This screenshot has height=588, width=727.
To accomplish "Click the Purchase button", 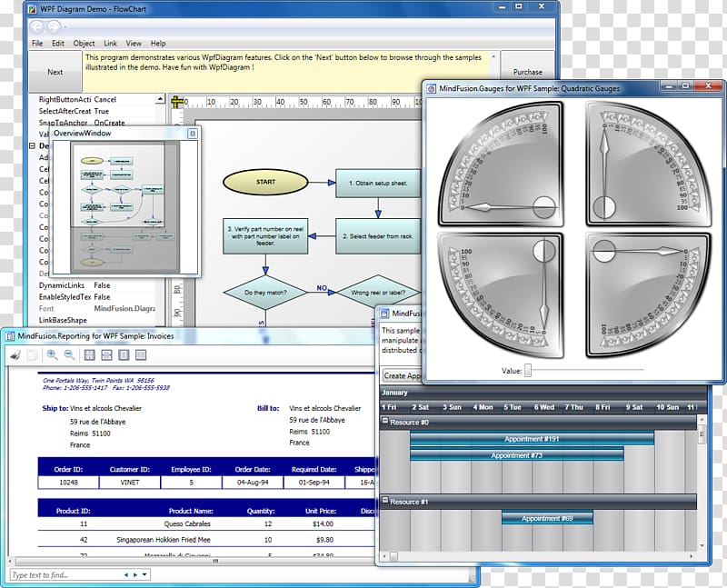I will pyautogui.click(x=528, y=72).
